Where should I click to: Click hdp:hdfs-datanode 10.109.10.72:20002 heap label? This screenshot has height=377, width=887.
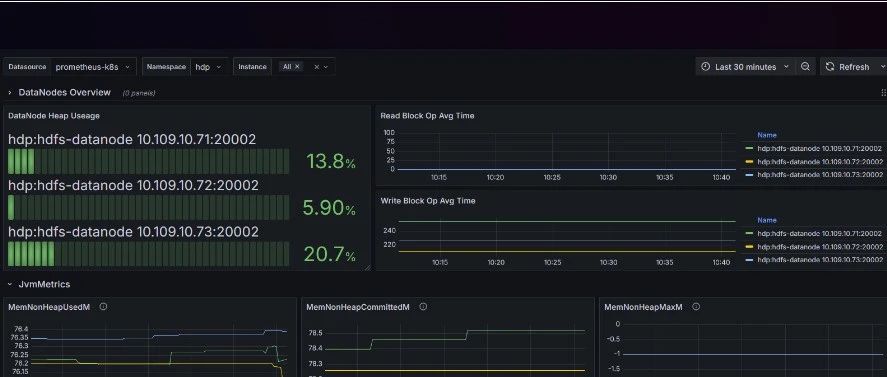(x=133, y=186)
